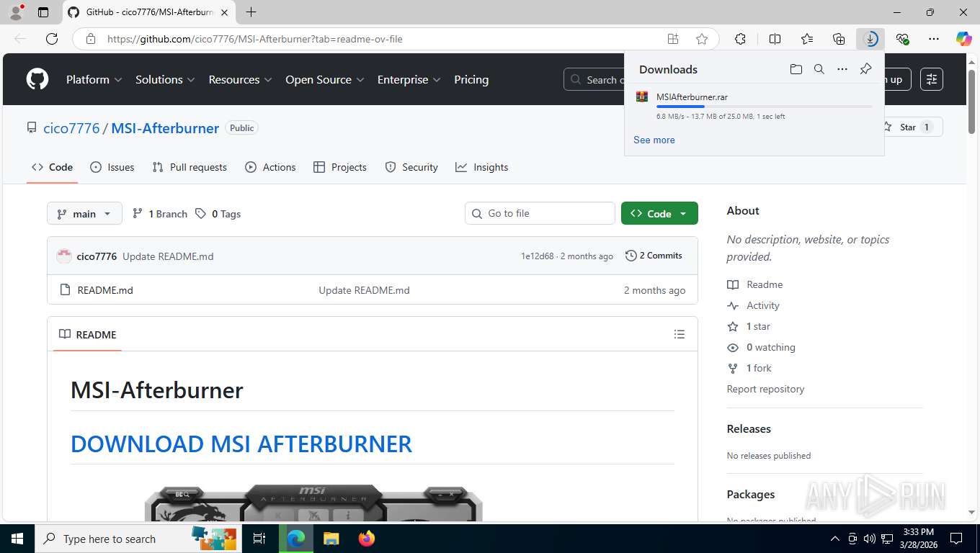Click the download progress bar for MSIAfterburner.rar
This screenshot has height=553, width=980.
tap(764, 107)
